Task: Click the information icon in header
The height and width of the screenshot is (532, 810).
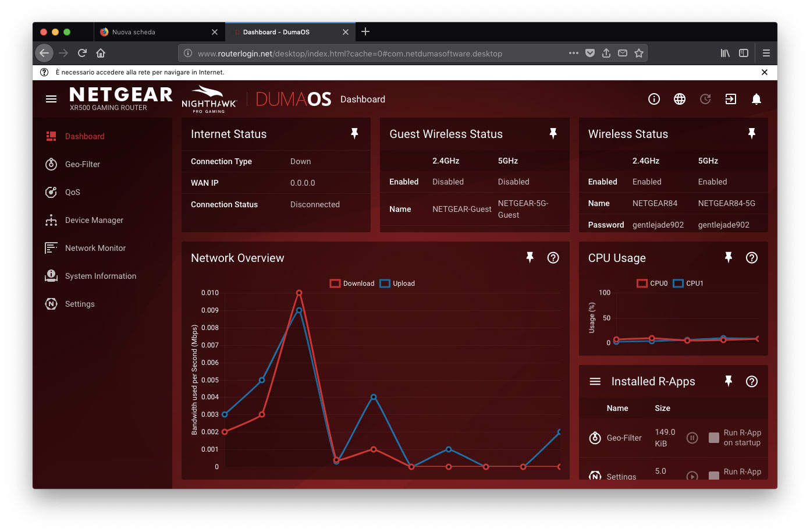Action: (x=654, y=99)
